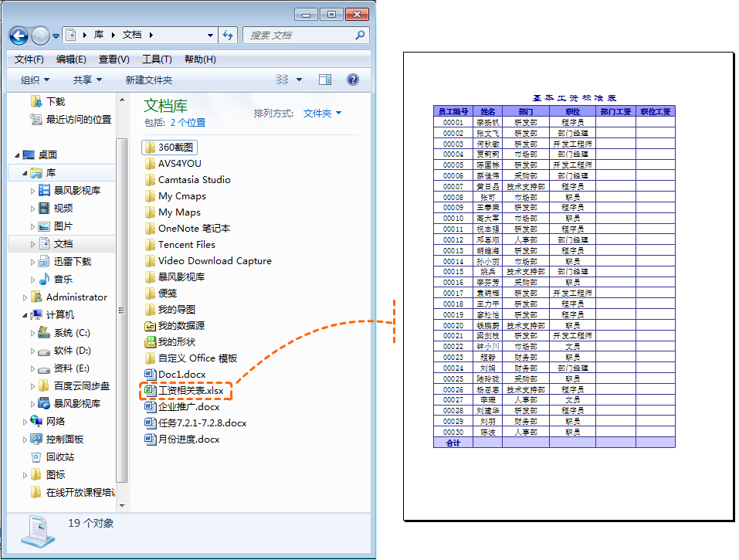739x560 pixels.
Task: Collapse the 计算机 tree node
Action: click(25, 315)
